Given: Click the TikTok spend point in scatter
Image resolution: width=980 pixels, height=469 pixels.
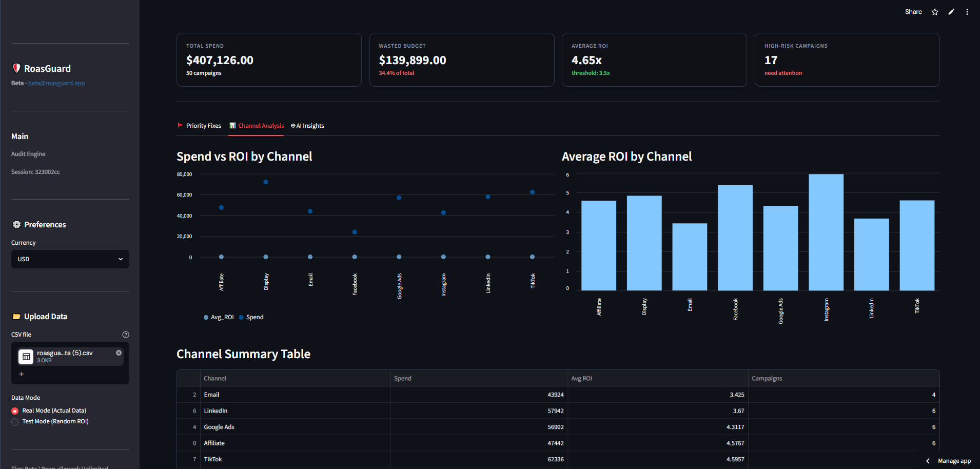Looking at the screenshot, I should coord(532,192).
